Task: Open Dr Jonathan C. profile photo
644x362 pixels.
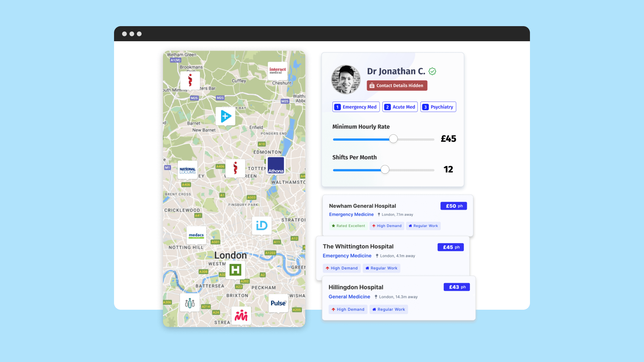Action: click(x=346, y=78)
